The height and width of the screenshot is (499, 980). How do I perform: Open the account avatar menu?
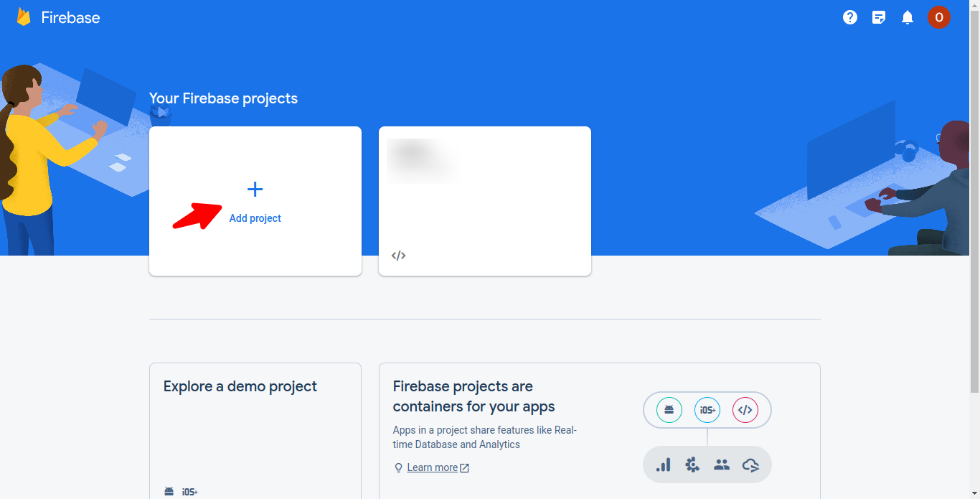click(939, 17)
